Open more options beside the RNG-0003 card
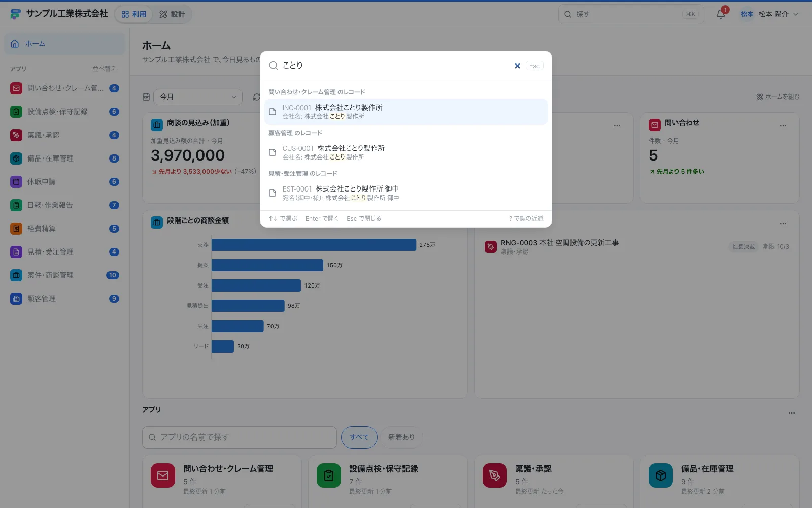Screen dimensions: 812x508 pos(783,224)
